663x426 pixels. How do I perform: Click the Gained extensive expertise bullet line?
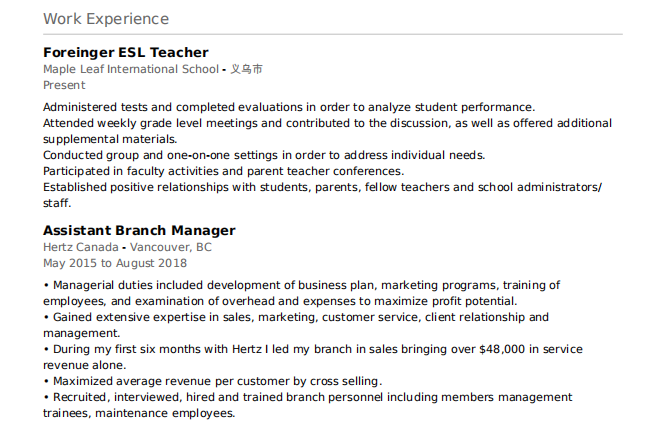tap(296, 317)
